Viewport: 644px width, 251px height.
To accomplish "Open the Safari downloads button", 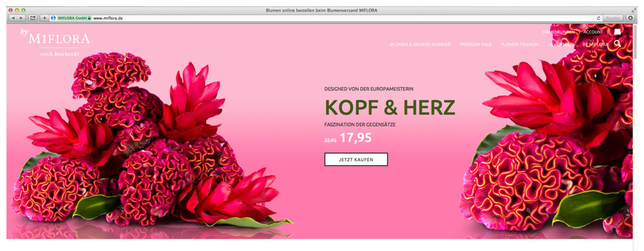I will tap(630, 18).
